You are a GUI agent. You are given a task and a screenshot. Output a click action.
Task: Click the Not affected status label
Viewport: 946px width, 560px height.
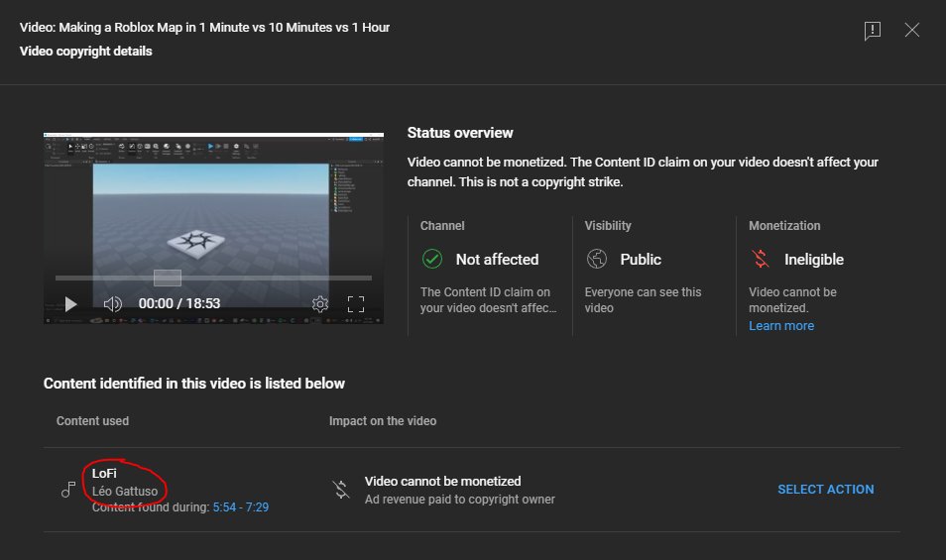[x=497, y=260]
